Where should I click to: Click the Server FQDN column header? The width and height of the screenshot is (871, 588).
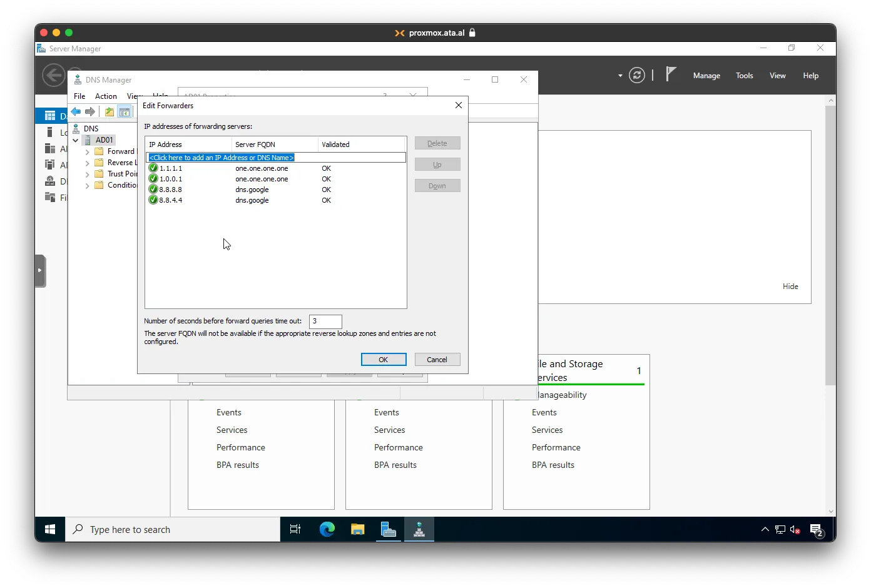coord(275,144)
